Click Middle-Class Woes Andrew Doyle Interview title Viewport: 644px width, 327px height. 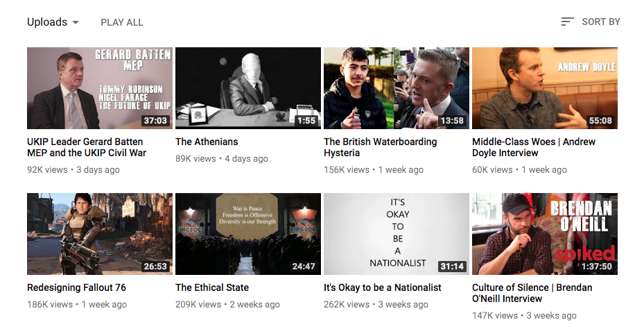tap(534, 147)
